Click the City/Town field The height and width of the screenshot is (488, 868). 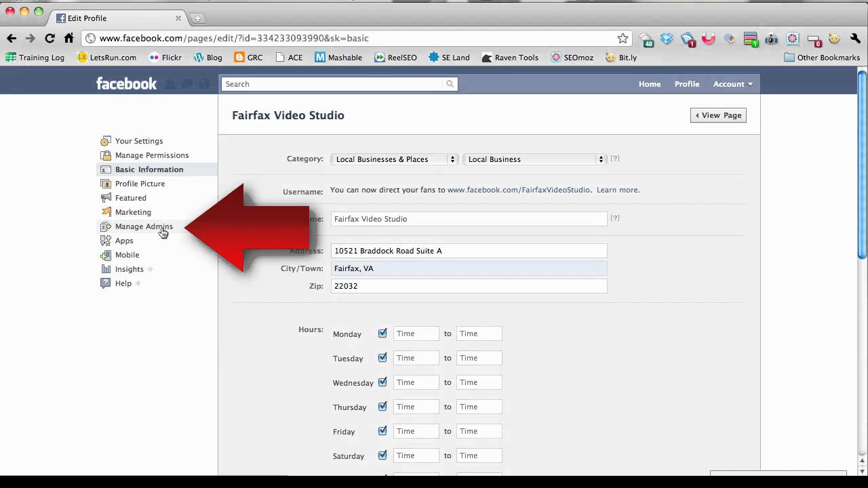pyautogui.click(x=469, y=268)
